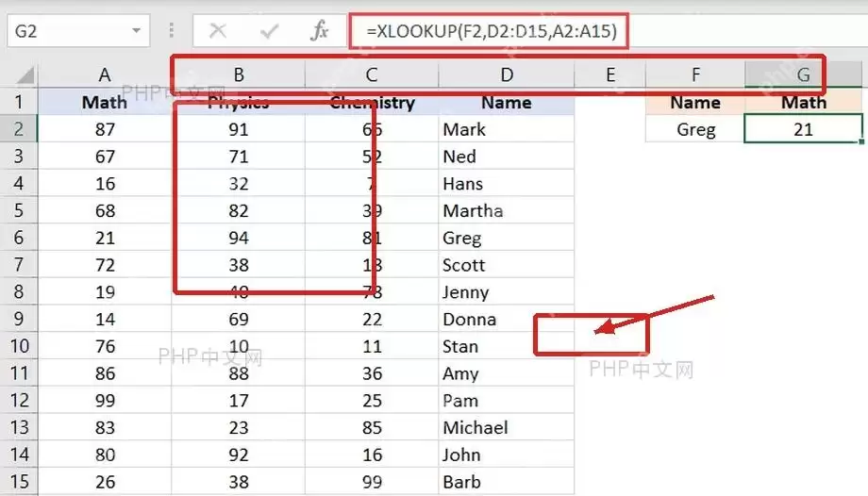This screenshot has height=496, width=868.
Task: Click the Math header cell in A1
Action: click(105, 102)
